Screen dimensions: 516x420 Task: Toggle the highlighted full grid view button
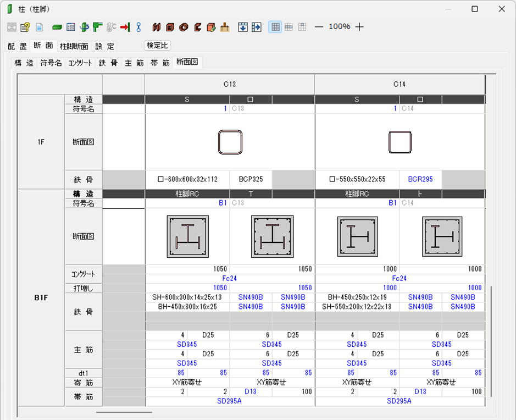coord(275,27)
